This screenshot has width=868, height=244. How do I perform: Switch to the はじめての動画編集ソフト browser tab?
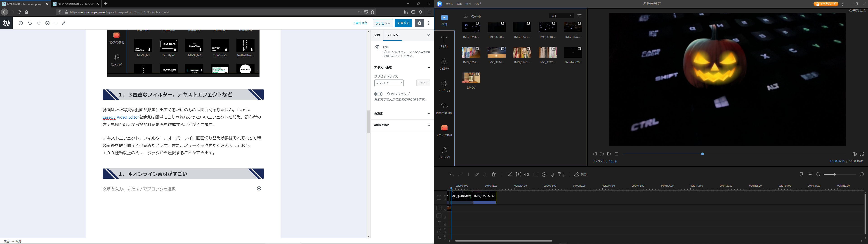click(x=76, y=4)
